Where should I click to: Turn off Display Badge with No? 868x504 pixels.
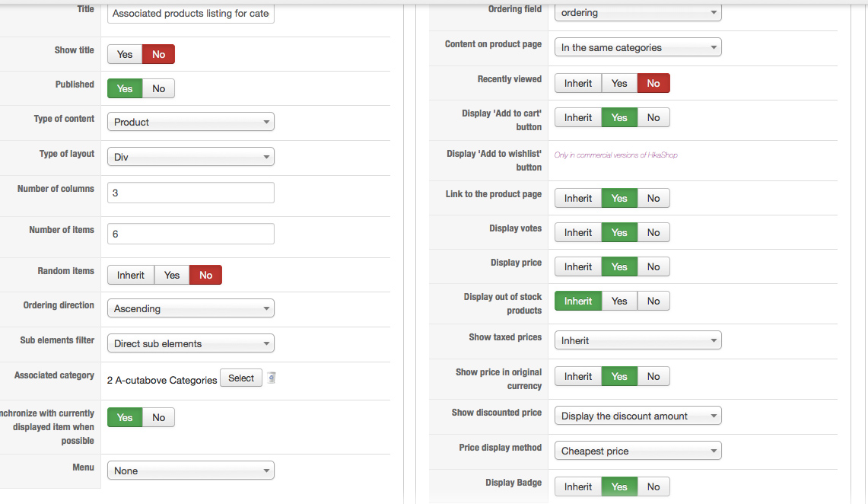click(x=653, y=486)
